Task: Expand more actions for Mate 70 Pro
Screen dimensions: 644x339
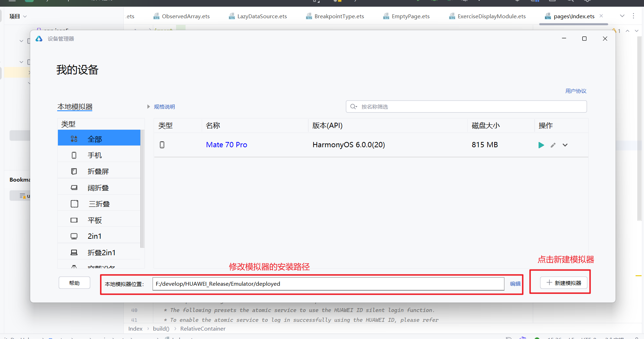Action: coord(565,145)
